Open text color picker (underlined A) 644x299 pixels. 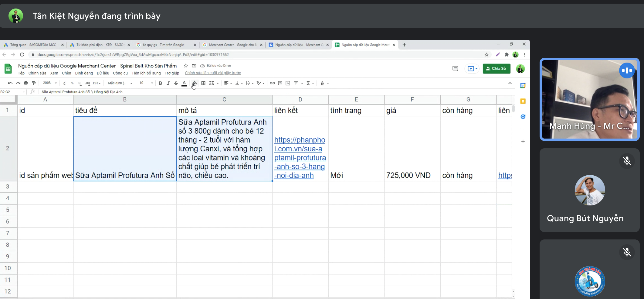[x=184, y=83]
